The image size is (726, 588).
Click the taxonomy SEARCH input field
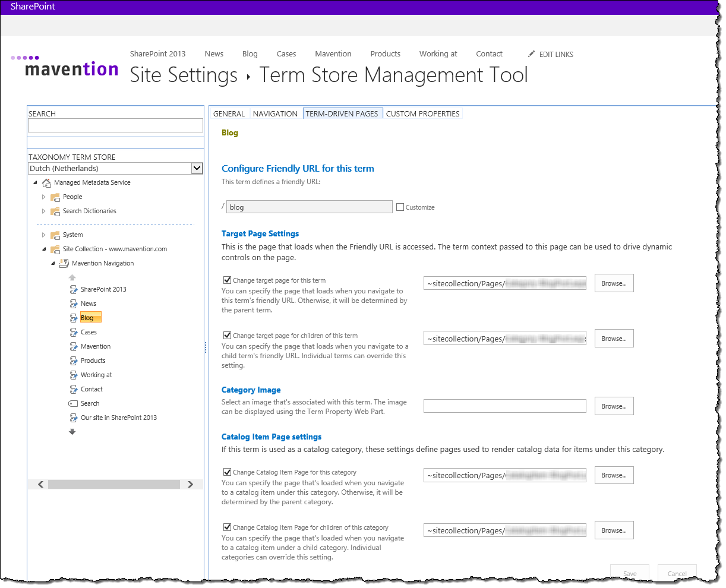[x=115, y=125]
